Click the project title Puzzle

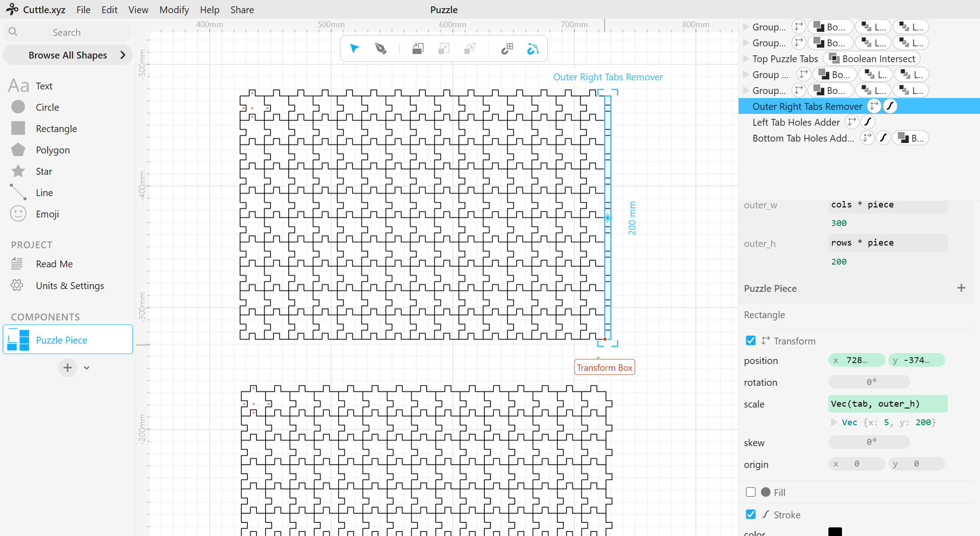444,10
